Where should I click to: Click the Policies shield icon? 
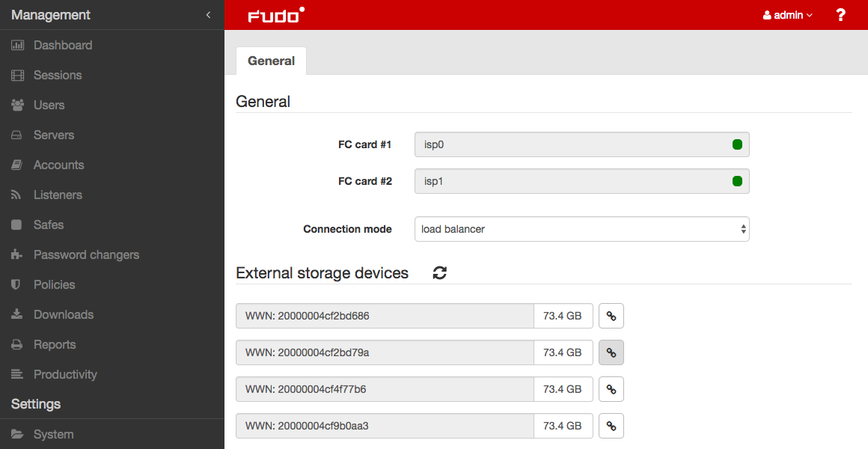(16, 284)
